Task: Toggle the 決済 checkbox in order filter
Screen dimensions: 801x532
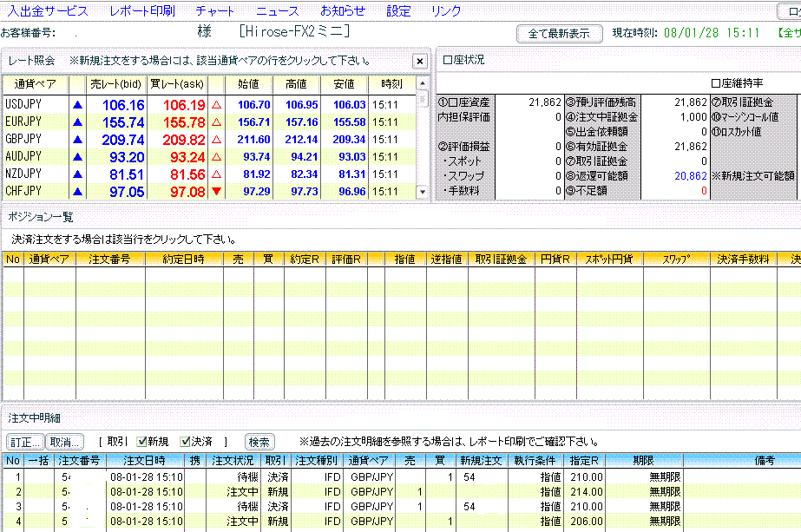Action: (185, 442)
